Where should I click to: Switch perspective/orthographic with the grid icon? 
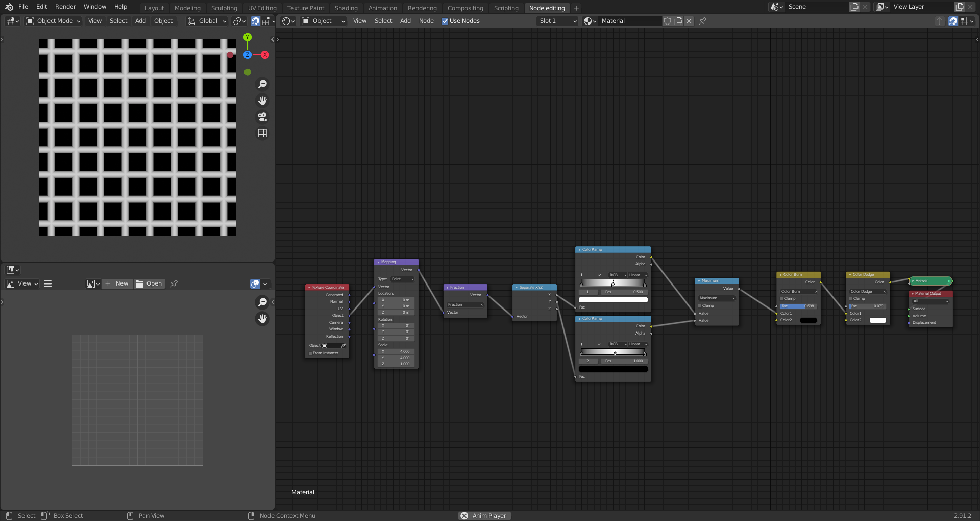(x=262, y=133)
